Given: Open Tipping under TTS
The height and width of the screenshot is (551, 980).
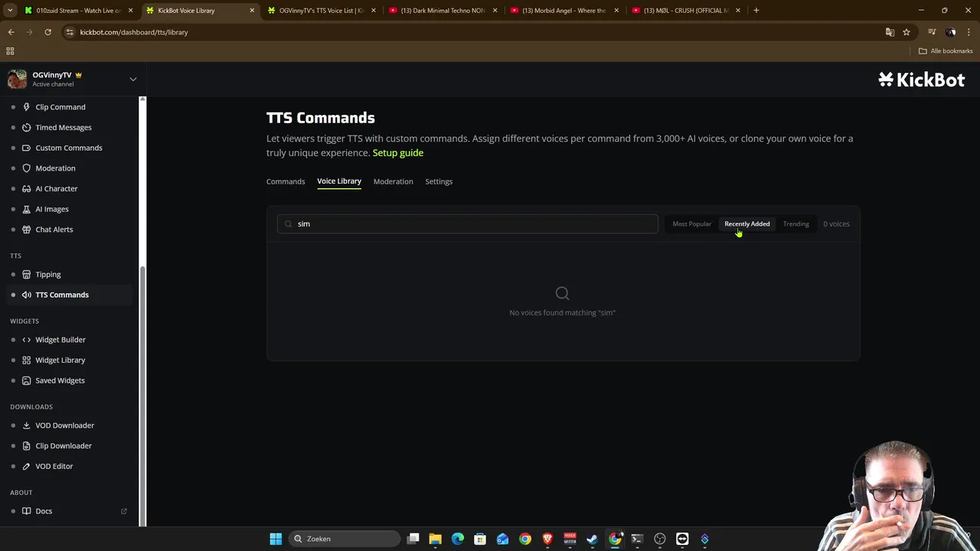Looking at the screenshot, I should 47,274.
